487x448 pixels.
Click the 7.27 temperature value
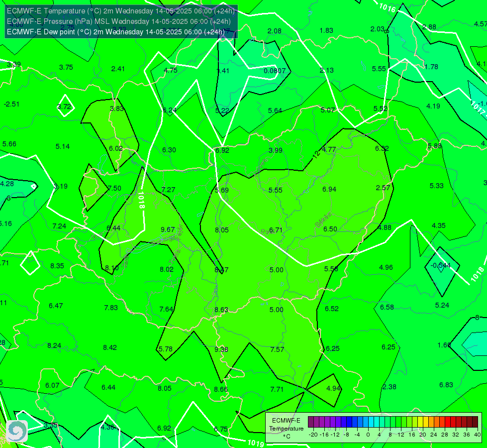[x=168, y=190]
